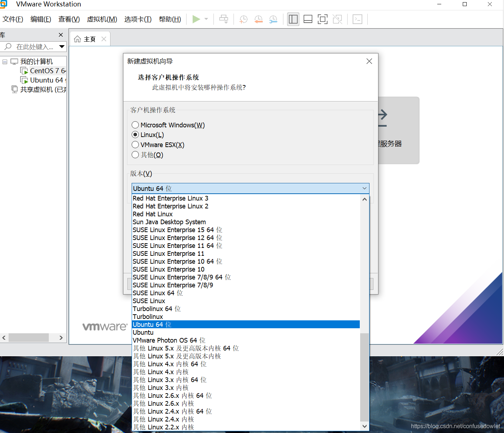Choose SUSE Linux Enterprise 15 64 位
This screenshot has height=433, width=504.
tap(246, 230)
